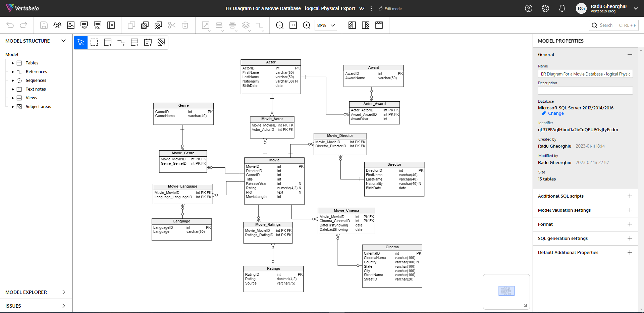Click the save model icon
644x313 pixels.
pos(44,25)
